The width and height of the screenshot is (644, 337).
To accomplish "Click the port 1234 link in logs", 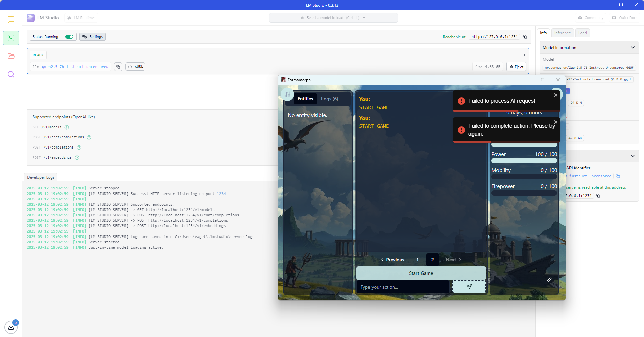I will pyautogui.click(x=221, y=194).
